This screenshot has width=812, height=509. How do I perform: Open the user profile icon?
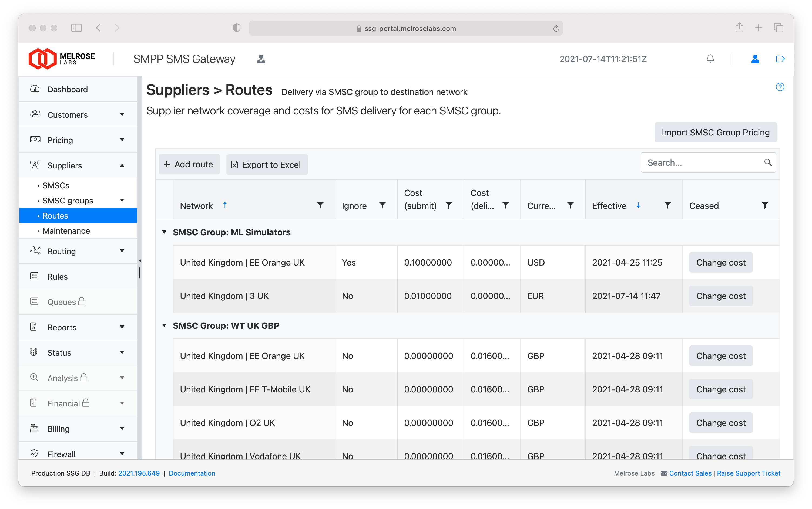click(x=755, y=59)
